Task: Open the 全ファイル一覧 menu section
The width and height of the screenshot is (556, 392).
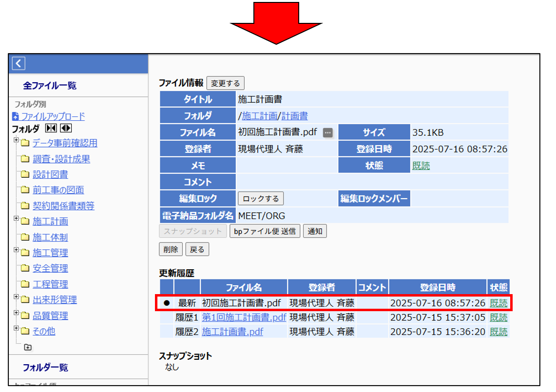Action: tap(50, 86)
